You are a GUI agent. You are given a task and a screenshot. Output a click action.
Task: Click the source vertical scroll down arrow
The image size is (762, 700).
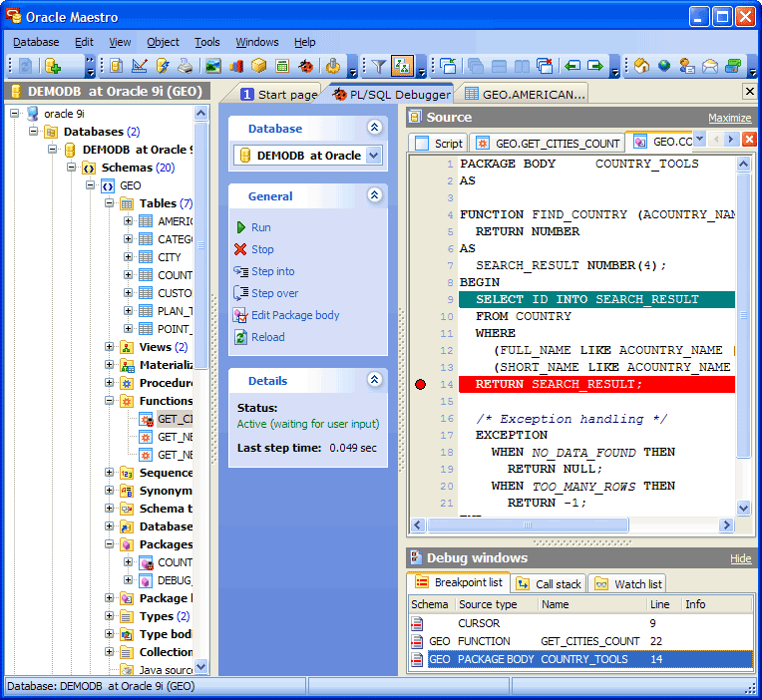743,509
